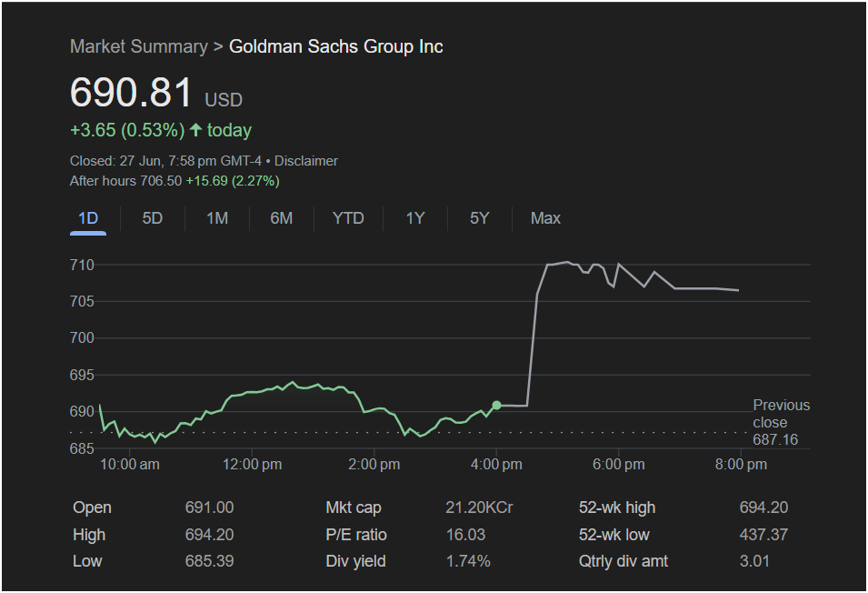Image resolution: width=868 pixels, height=593 pixels.
Task: Select the Max range tab
Action: 545,218
